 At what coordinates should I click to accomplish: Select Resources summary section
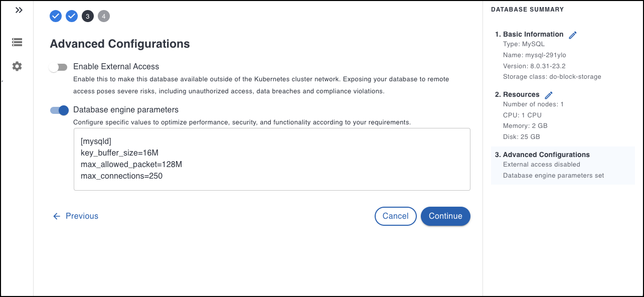coord(521,95)
